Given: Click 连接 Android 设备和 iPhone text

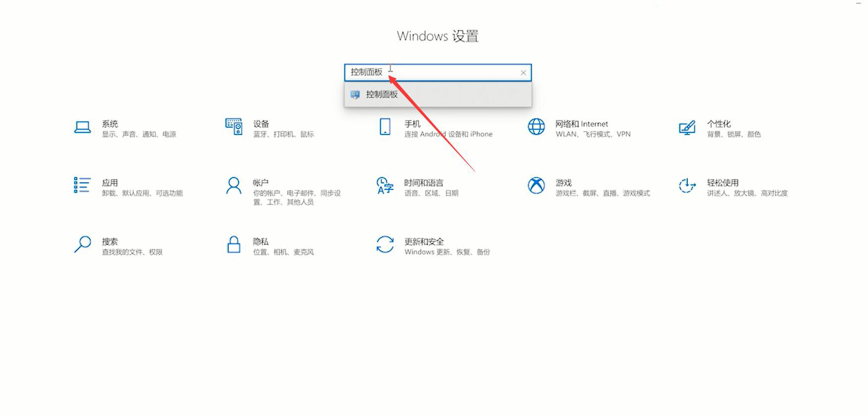Looking at the screenshot, I should [448, 134].
